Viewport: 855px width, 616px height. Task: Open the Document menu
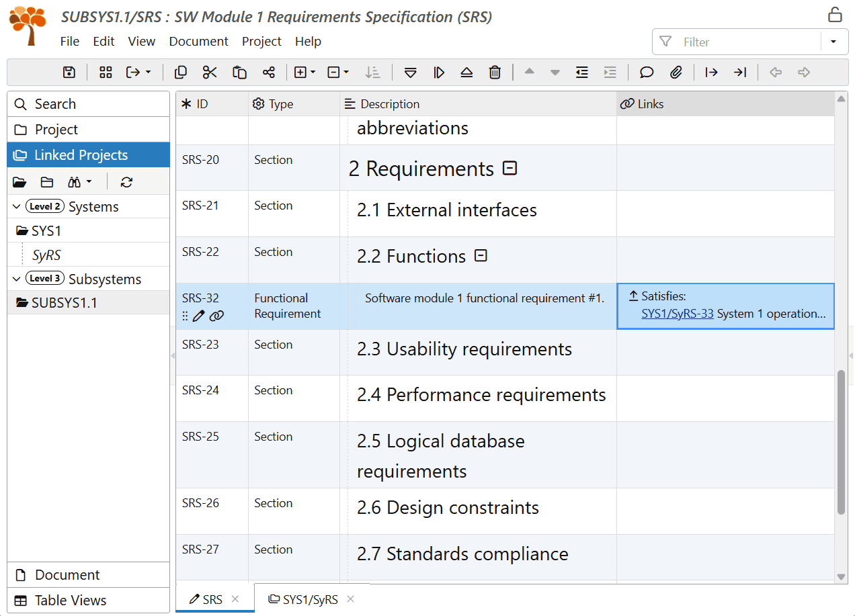click(x=199, y=41)
